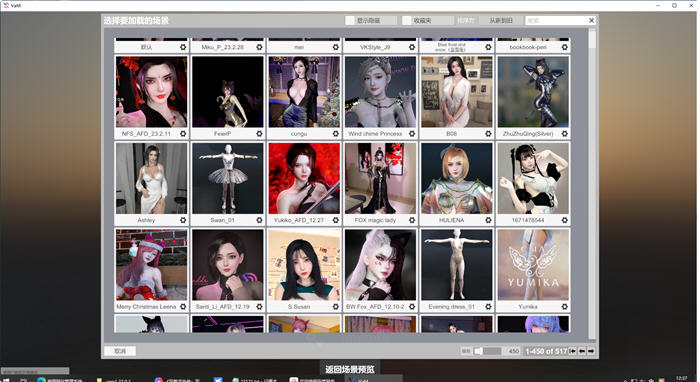
Task: Click gear icon on ZhuZhuQing(Silver) card
Action: (565, 133)
